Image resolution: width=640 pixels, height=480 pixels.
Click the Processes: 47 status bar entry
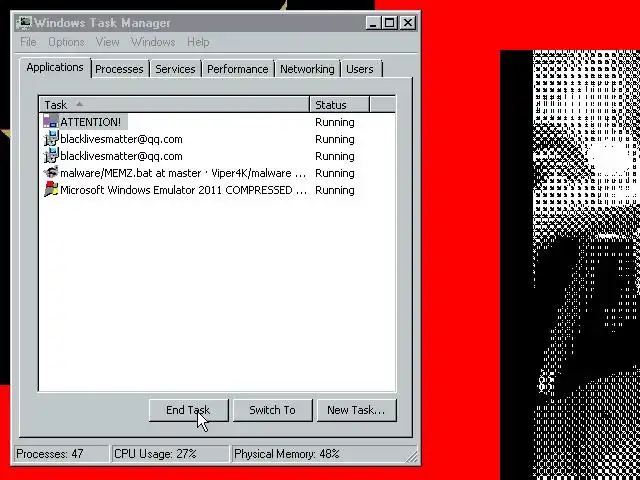[x=61, y=454]
